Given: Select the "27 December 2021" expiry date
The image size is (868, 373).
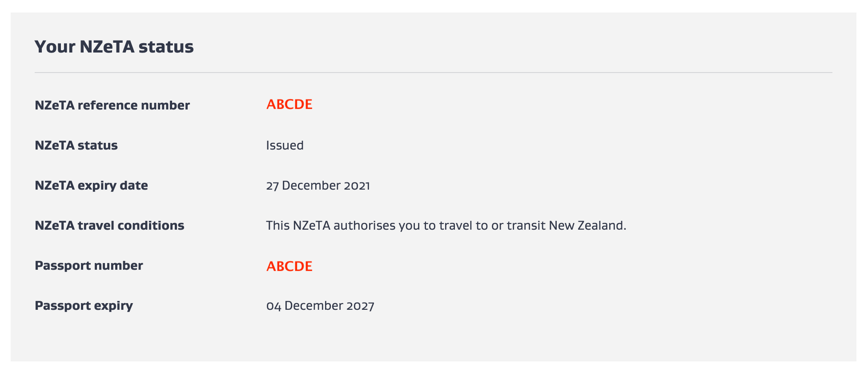Looking at the screenshot, I should pos(317,186).
